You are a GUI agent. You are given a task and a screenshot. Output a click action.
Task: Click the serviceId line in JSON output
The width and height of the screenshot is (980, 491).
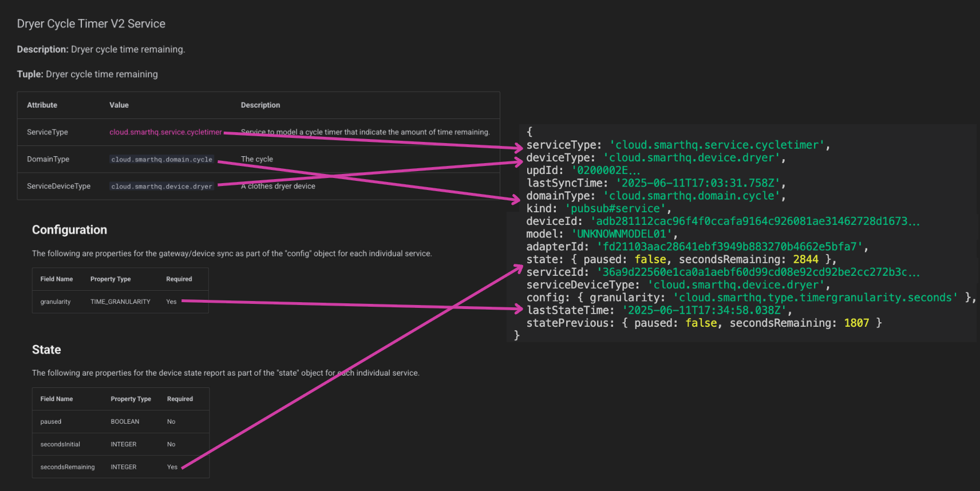(x=723, y=272)
